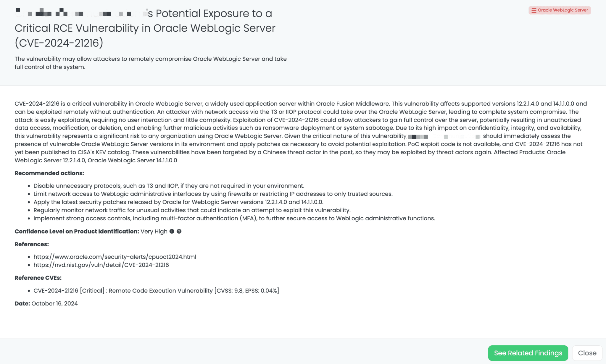Open the Oracle security alerts reference link
The image size is (606, 364).
115,257
